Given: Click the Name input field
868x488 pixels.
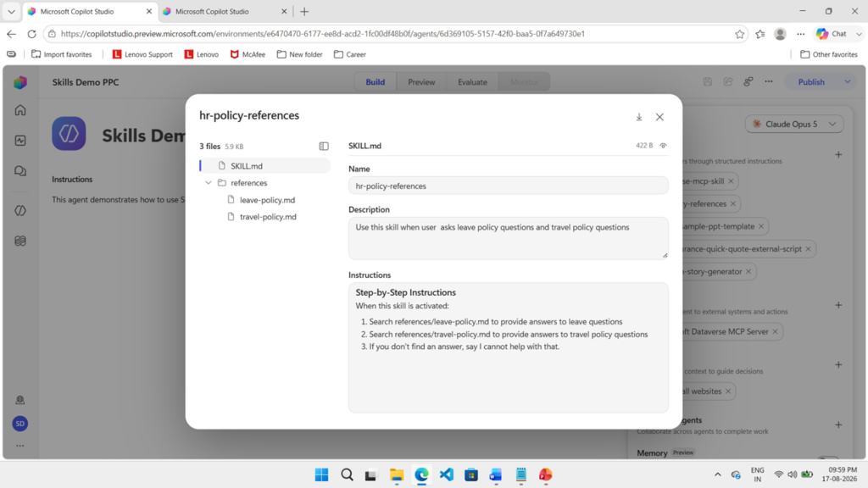Looking at the screenshot, I should [x=509, y=186].
